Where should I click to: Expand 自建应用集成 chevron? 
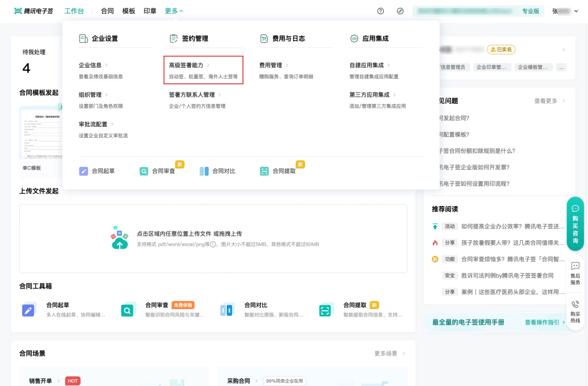[388, 65]
